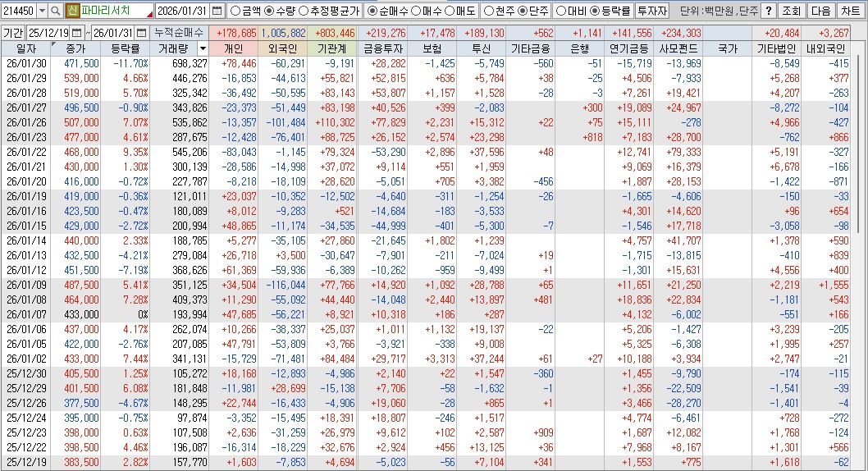Click the 연기금등 column header
This screenshot has height=471, width=868.
coord(629,48)
